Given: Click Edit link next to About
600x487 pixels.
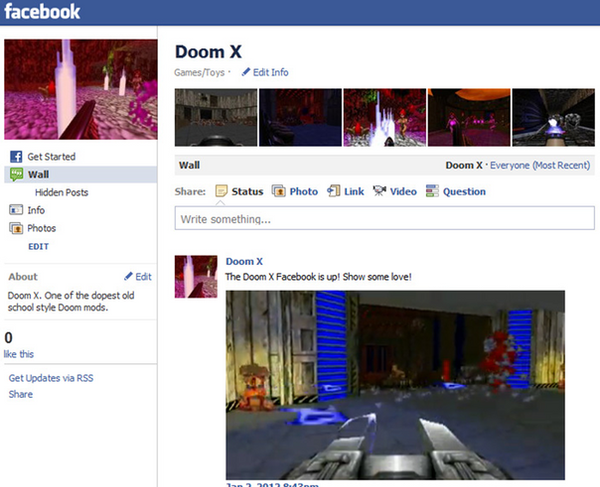Looking at the screenshot, I should pos(143,277).
